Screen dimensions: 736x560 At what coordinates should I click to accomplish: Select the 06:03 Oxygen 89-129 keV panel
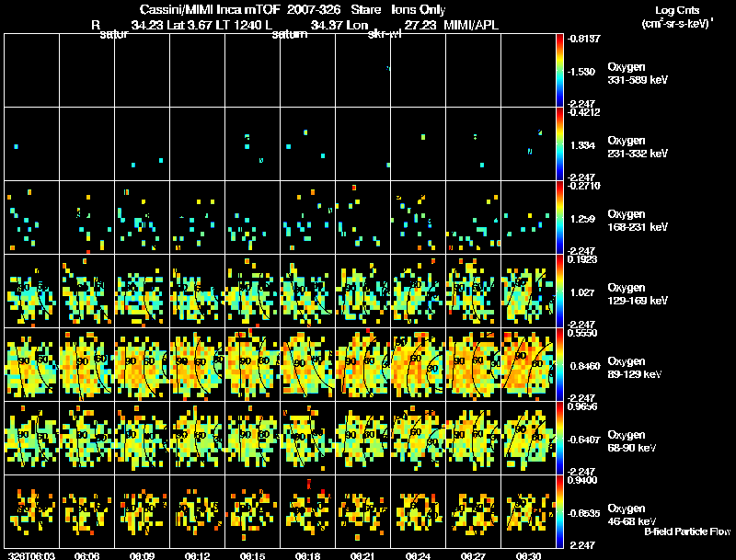[x=32, y=364]
